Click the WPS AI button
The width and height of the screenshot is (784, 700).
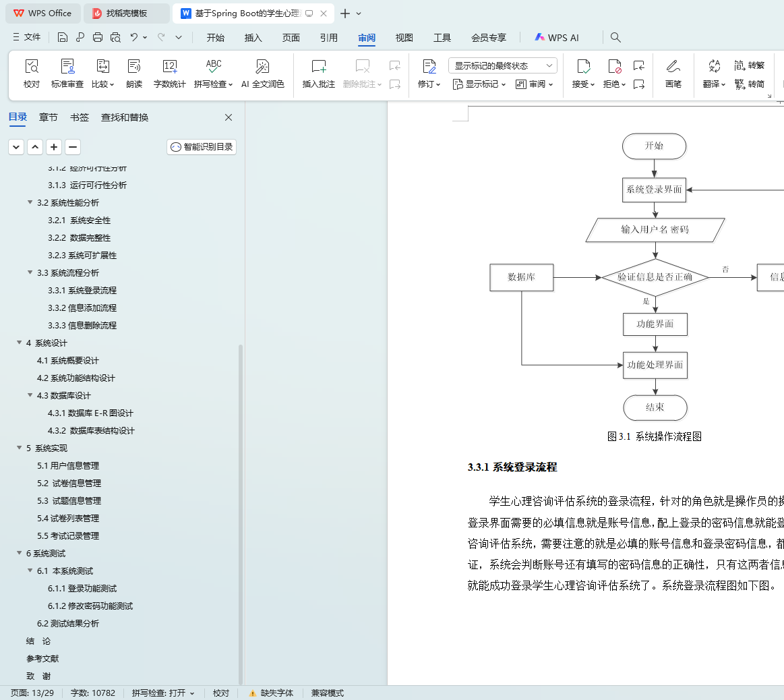click(x=557, y=38)
